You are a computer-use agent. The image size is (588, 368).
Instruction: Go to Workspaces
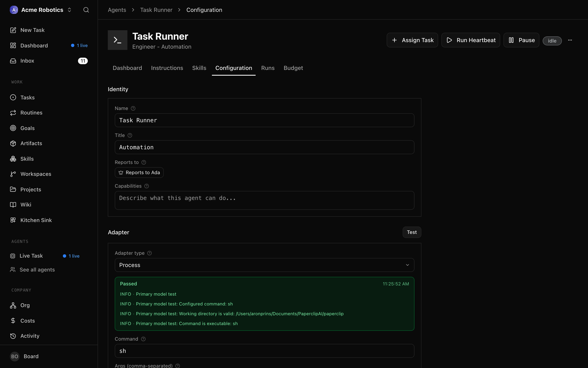[49, 174]
